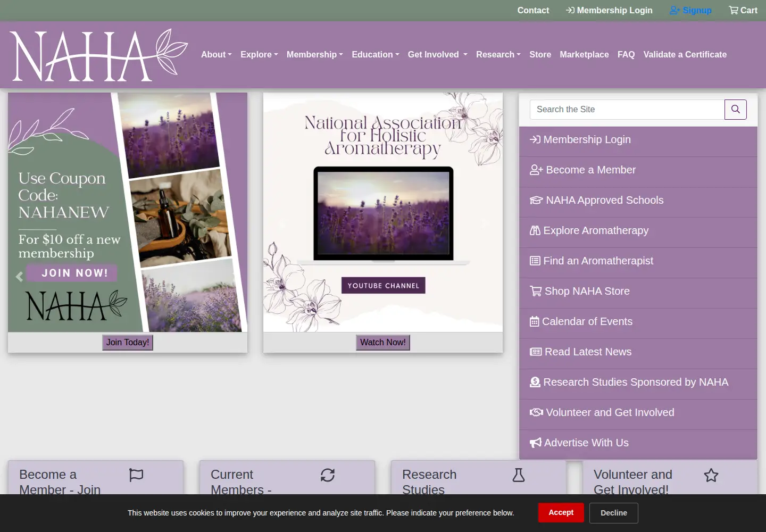Decline the cookie preference
This screenshot has width=766, height=532.
tap(614, 513)
